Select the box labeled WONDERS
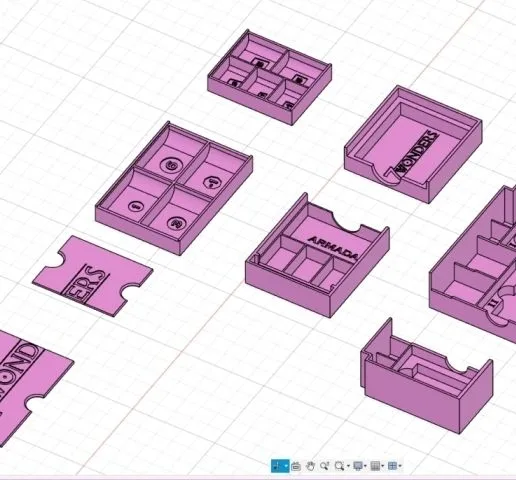Screen dimensions: 516x480 tap(413, 144)
